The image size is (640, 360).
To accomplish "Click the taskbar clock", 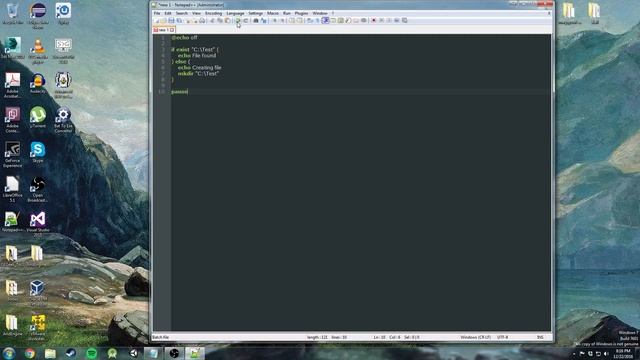I will point(623,354).
